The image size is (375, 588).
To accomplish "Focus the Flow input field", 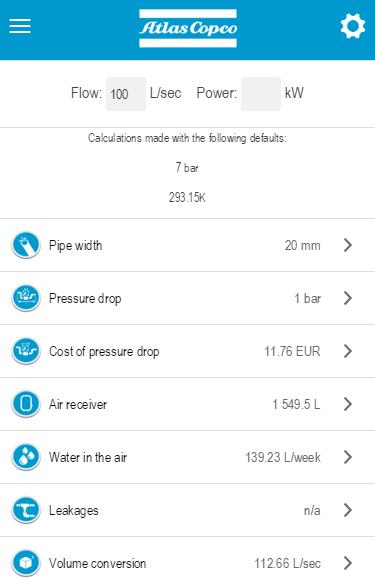I will (126, 94).
